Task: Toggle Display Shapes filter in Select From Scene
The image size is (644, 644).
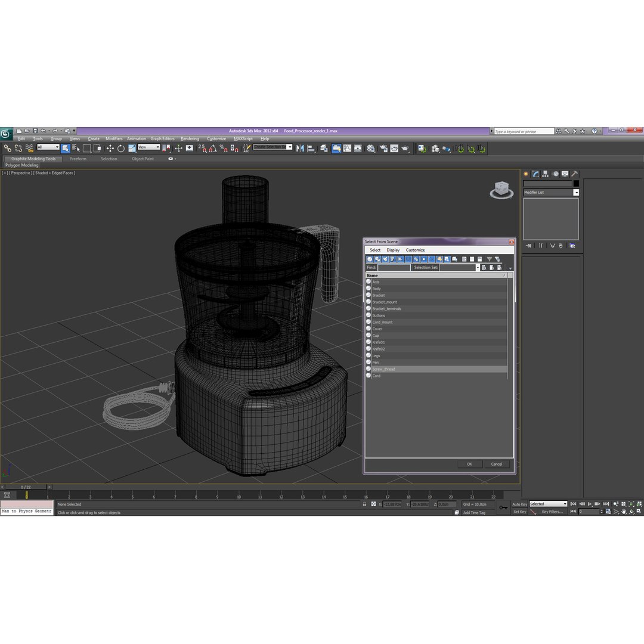Action: pyautogui.click(x=377, y=259)
